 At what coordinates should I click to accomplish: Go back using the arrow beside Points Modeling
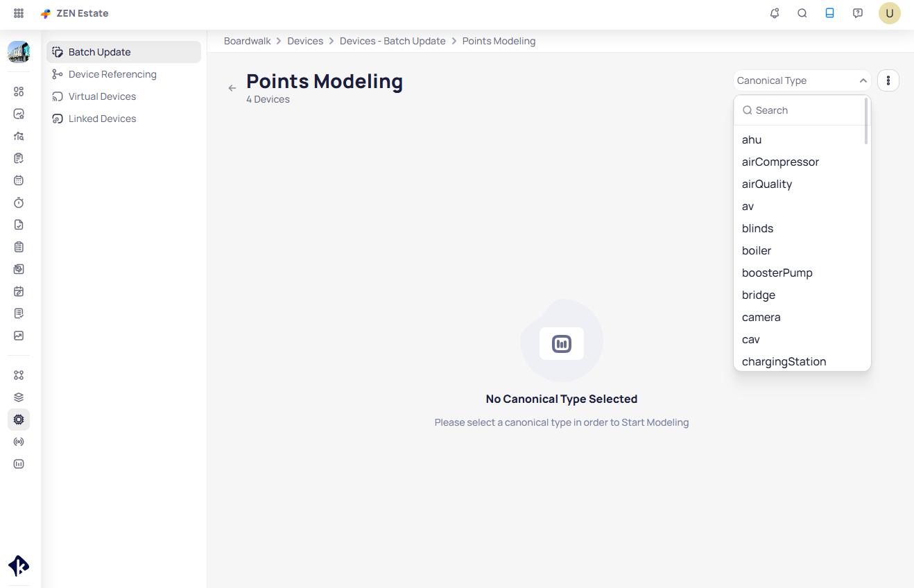[x=232, y=88]
